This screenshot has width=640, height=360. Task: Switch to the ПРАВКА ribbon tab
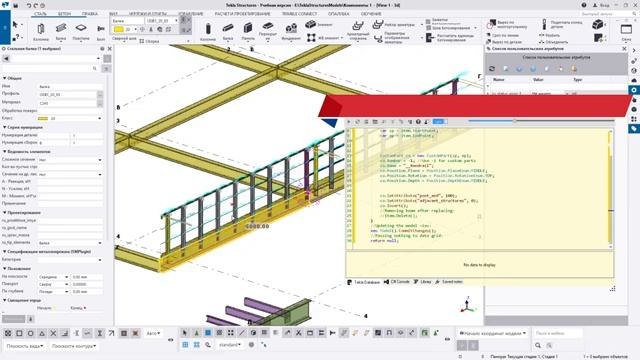tap(90, 14)
